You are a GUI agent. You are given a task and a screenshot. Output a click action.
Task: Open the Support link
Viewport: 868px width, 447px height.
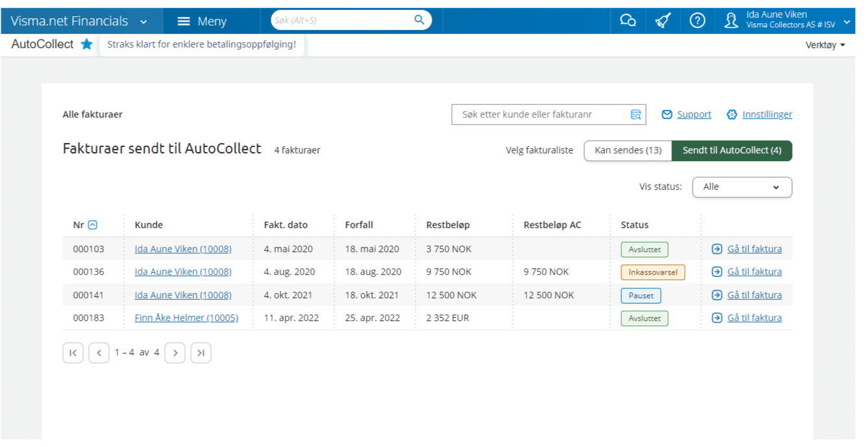[x=693, y=115]
